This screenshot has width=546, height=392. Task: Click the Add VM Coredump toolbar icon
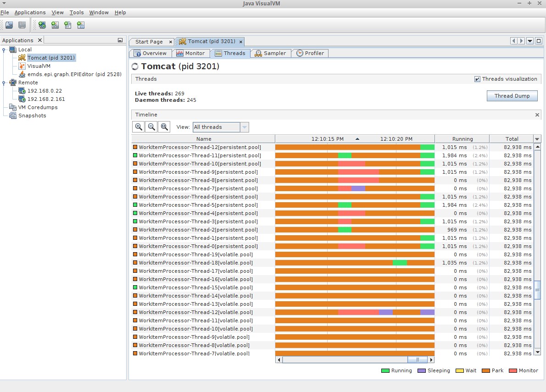click(x=68, y=25)
